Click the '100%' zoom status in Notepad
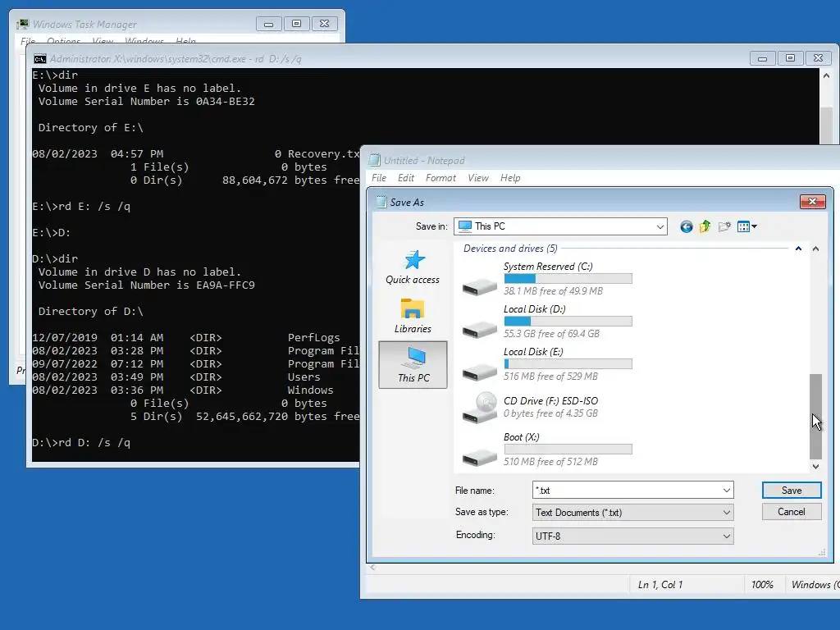Viewport: 840px width, 630px height. 762,585
